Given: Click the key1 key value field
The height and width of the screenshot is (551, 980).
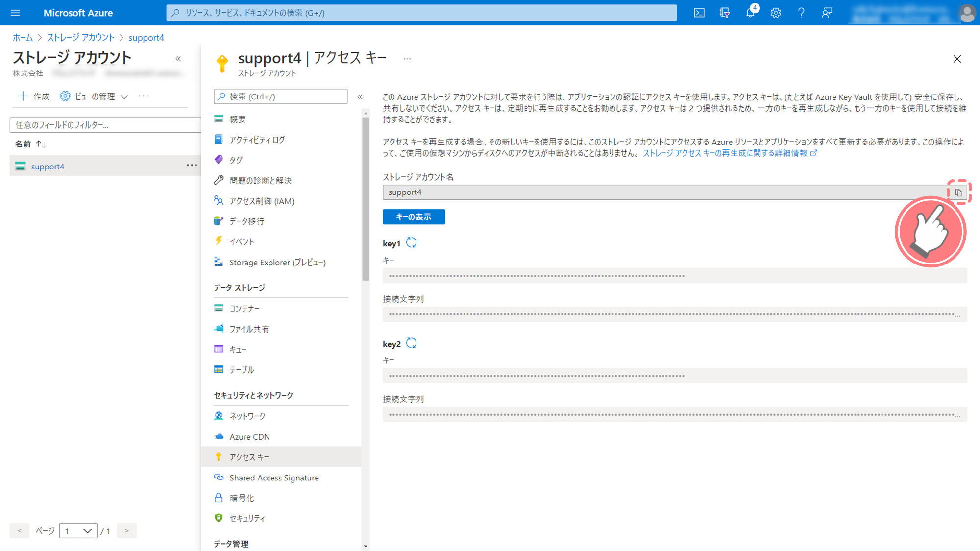Looking at the screenshot, I should pos(675,276).
